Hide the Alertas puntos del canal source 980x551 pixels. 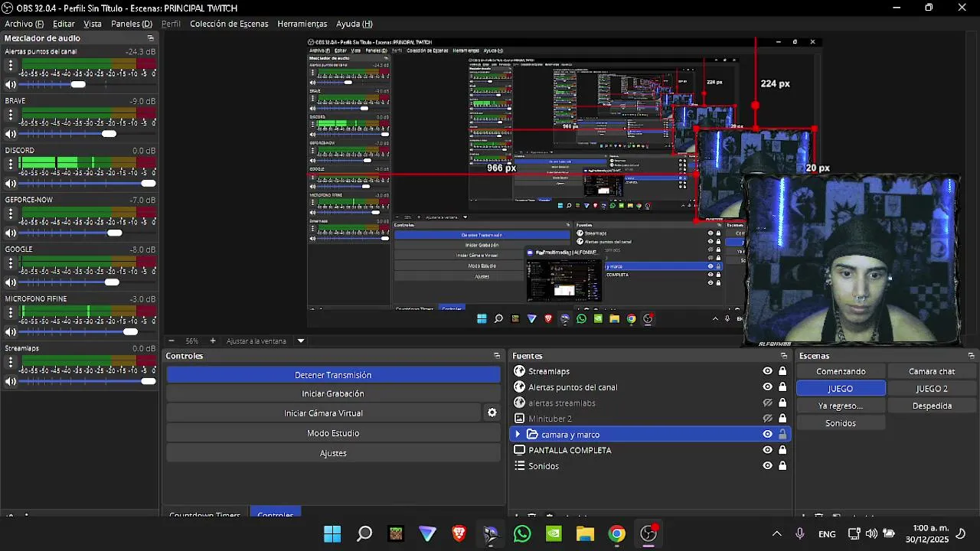click(767, 387)
